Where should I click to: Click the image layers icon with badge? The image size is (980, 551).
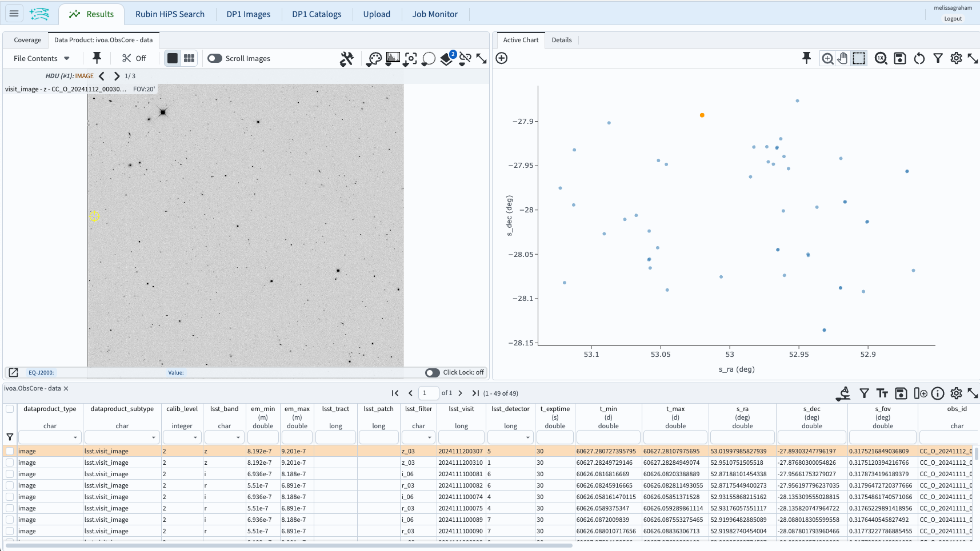447,59
